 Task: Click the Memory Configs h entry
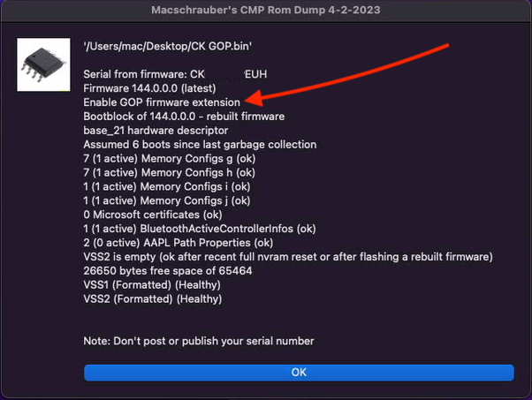pos(170,173)
